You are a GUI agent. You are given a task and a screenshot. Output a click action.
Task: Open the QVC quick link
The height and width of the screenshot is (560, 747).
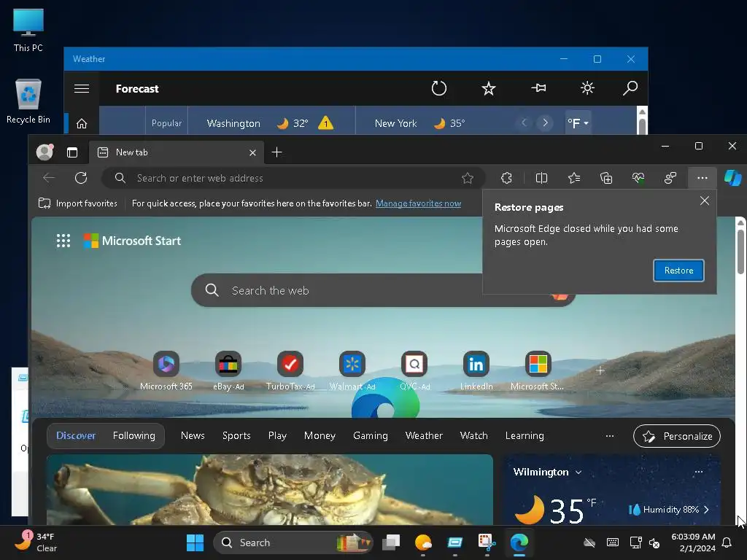pos(414,371)
